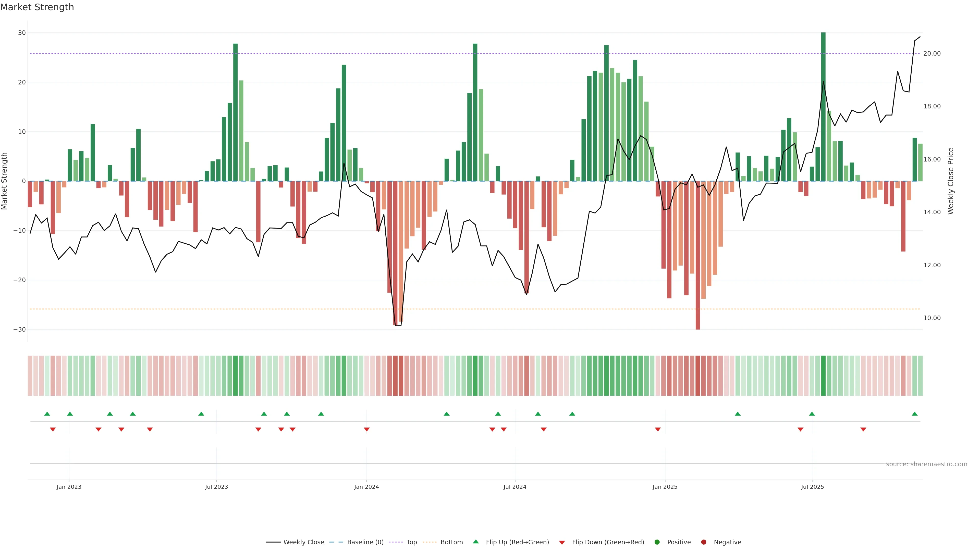Click the Weekly Close Price axis title
This screenshot has height=551, width=980.
pos(950,181)
